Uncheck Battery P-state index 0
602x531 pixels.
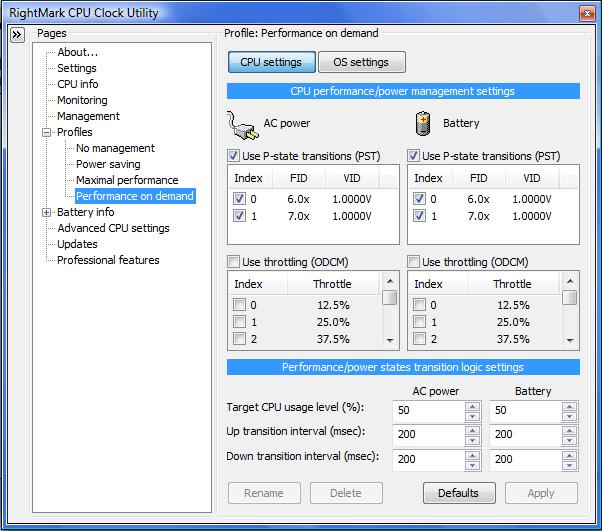click(x=419, y=199)
